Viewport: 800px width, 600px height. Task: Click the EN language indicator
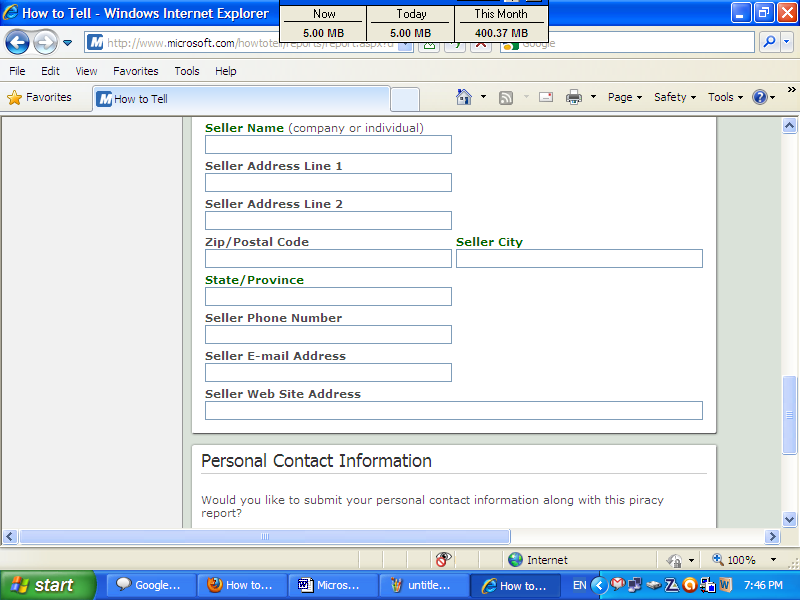click(580, 585)
